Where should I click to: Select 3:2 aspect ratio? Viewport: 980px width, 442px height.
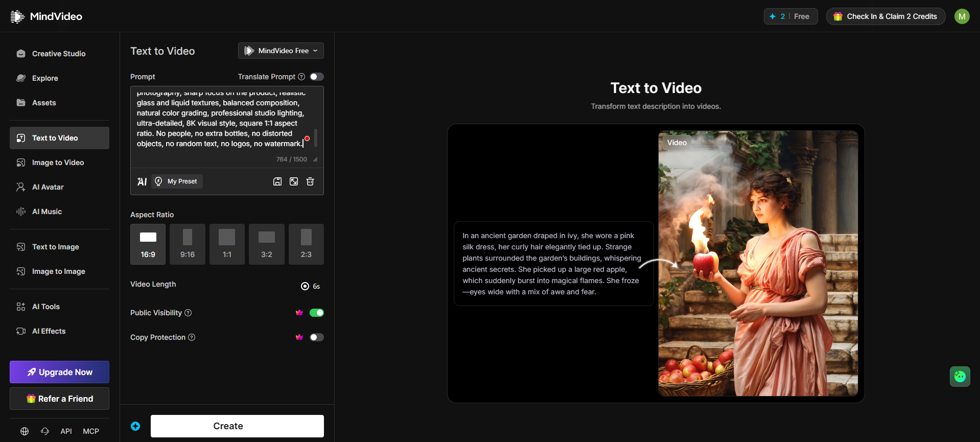(x=267, y=244)
